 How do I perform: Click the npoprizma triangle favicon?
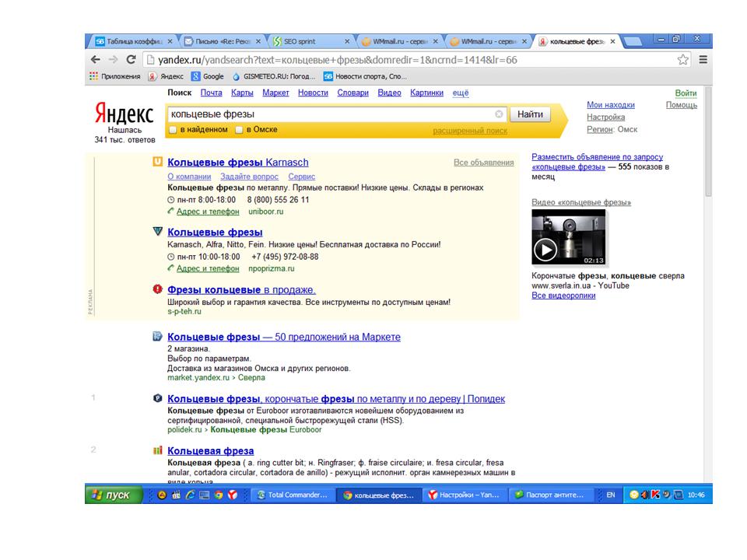[x=157, y=232]
